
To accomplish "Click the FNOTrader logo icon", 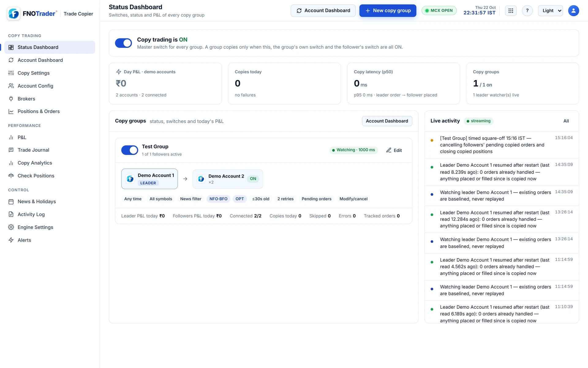I will click(13, 13).
